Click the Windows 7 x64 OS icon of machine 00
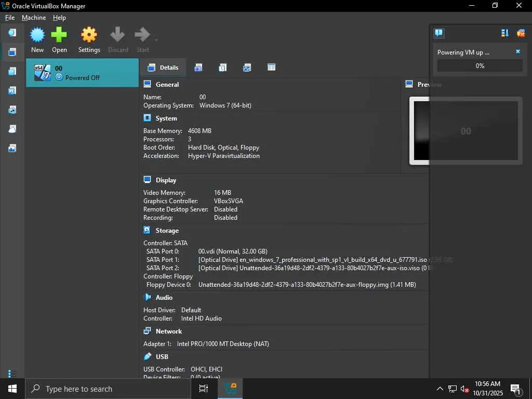 [x=43, y=73]
